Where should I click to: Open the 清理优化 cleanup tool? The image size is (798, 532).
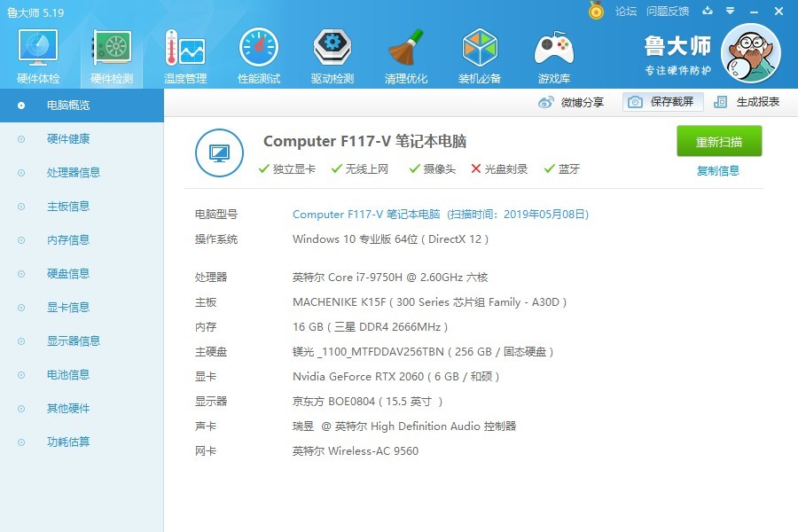click(x=405, y=53)
